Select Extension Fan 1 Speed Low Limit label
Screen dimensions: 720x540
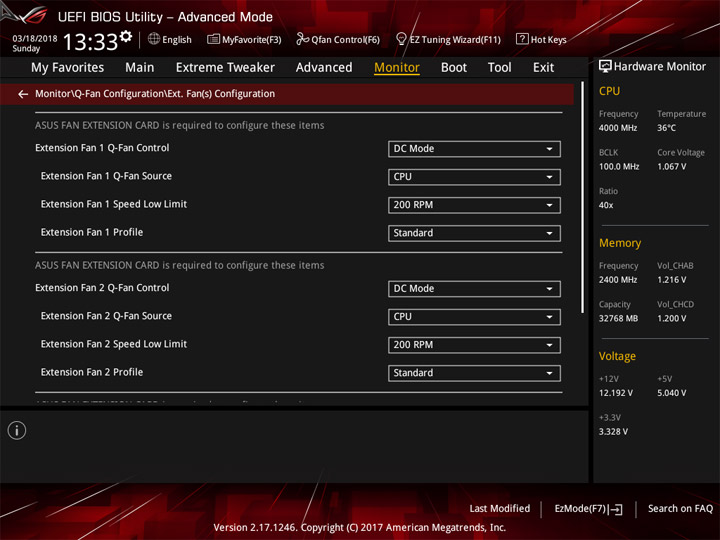click(113, 204)
